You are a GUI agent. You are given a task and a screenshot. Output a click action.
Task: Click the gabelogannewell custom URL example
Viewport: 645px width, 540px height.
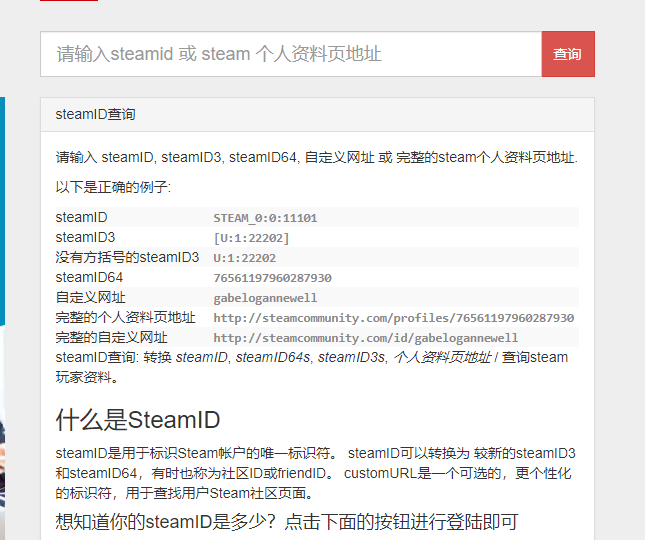click(265, 297)
